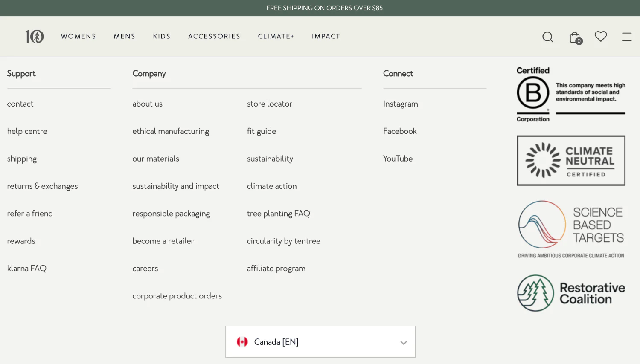Image resolution: width=640 pixels, height=364 pixels.
Task: Open the hamburger menu icon
Action: [x=626, y=37]
